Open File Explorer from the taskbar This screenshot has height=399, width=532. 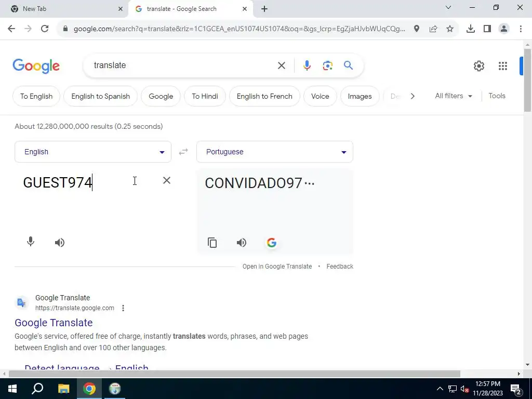tap(63, 389)
